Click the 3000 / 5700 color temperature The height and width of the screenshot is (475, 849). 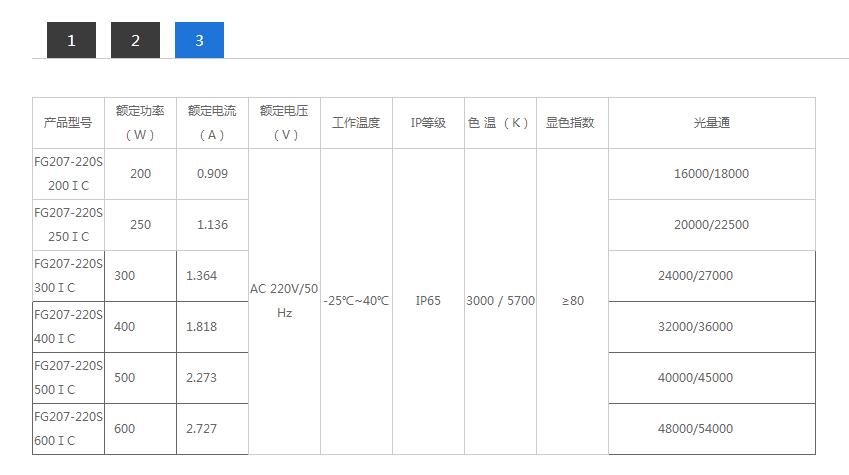500,301
